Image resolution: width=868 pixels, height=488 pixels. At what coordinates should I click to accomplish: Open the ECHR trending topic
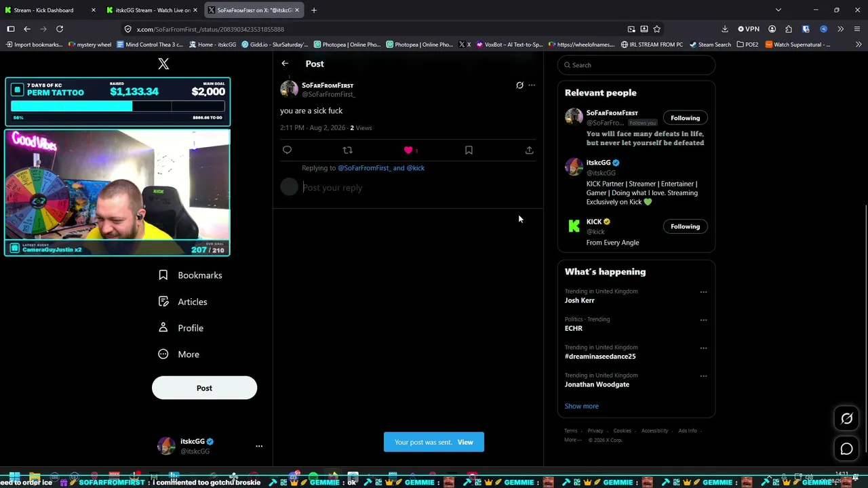point(574,328)
